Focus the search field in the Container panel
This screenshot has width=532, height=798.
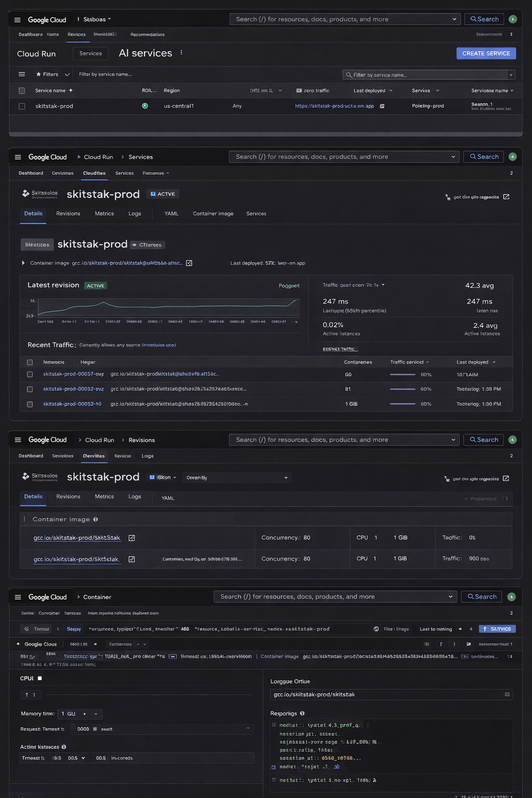coord(335,596)
